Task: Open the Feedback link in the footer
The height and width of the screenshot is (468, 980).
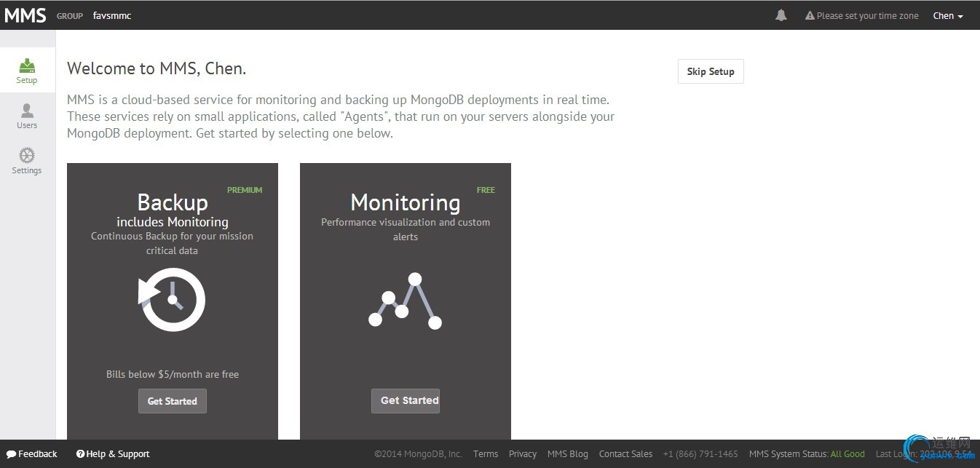Action: pos(32,453)
